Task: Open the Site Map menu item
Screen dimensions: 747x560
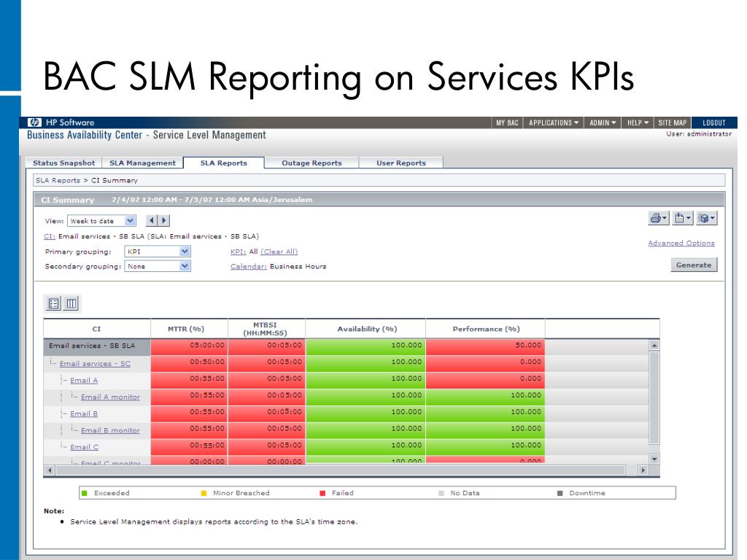Action: click(672, 122)
